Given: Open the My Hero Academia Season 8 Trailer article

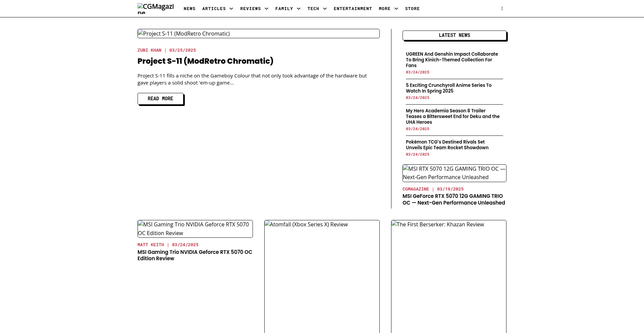Looking at the screenshot, I should click(453, 116).
